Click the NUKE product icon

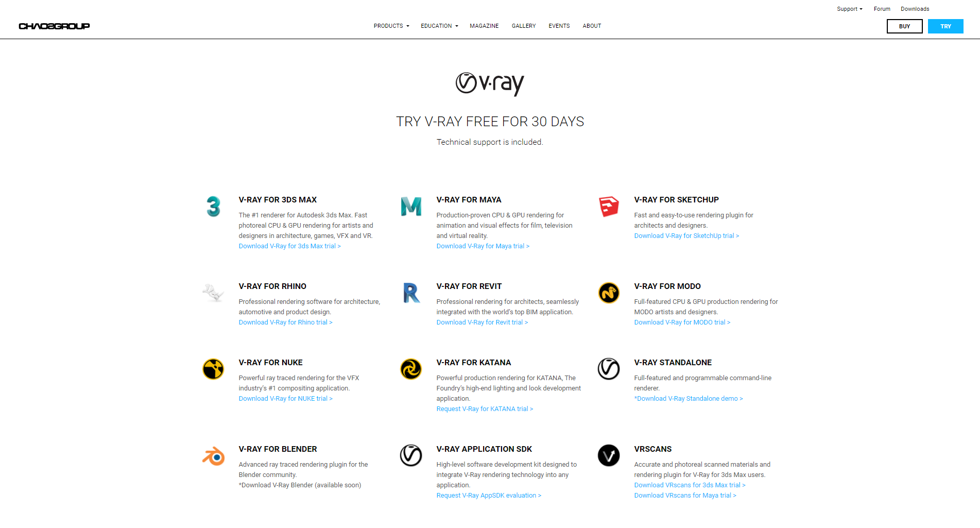click(x=213, y=369)
